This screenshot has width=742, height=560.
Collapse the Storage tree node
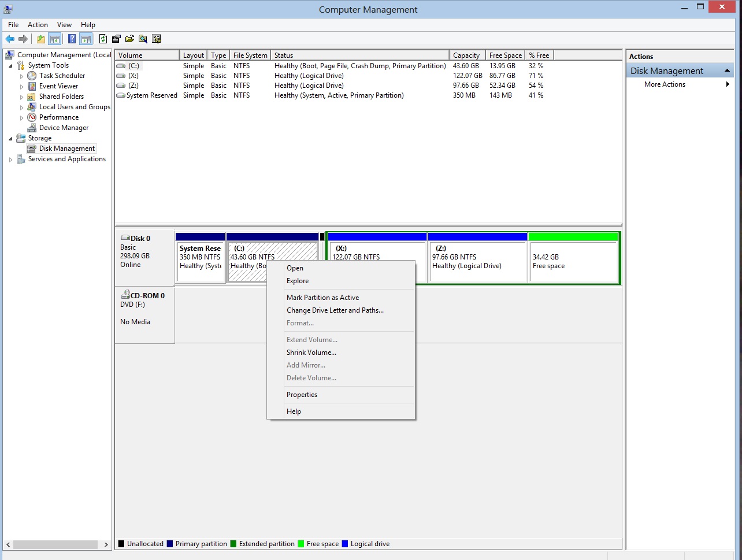11,139
